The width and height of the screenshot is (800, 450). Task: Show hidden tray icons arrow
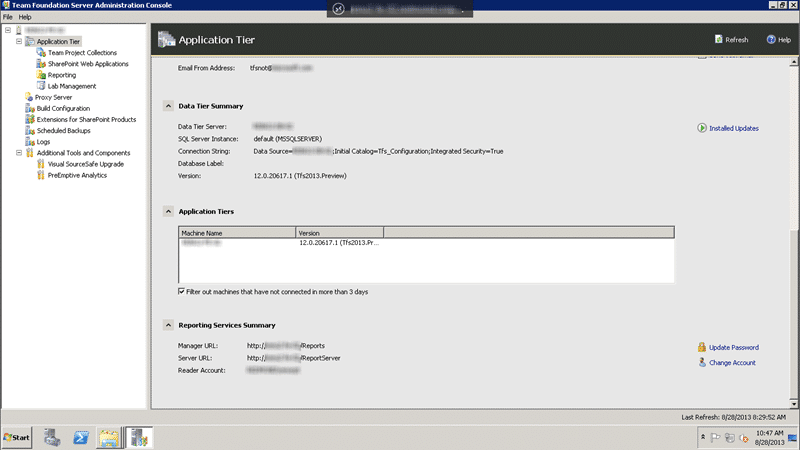click(703, 437)
